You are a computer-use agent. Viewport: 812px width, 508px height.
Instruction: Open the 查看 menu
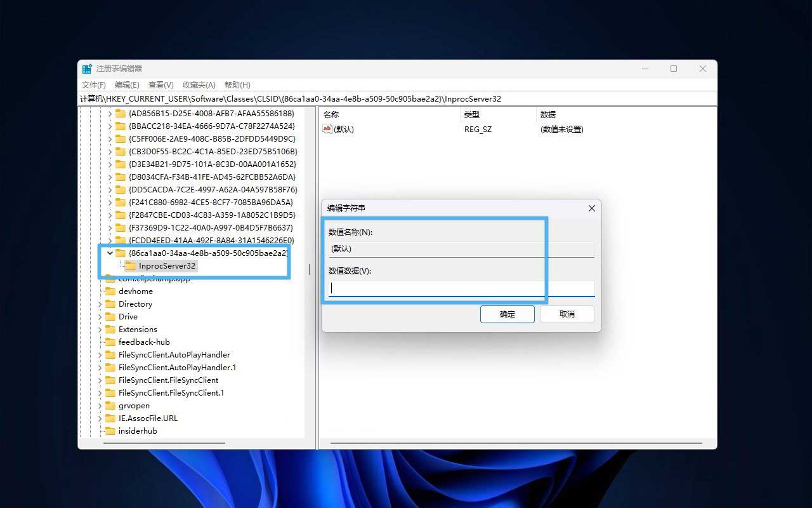coord(160,84)
